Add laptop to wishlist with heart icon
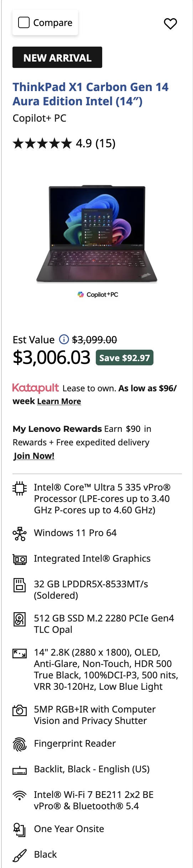 click(170, 23)
